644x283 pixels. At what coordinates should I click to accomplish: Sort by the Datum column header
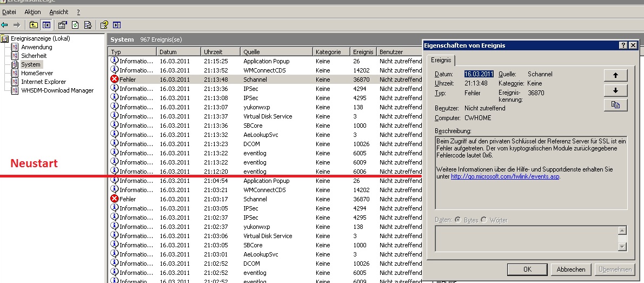pyautogui.click(x=178, y=52)
